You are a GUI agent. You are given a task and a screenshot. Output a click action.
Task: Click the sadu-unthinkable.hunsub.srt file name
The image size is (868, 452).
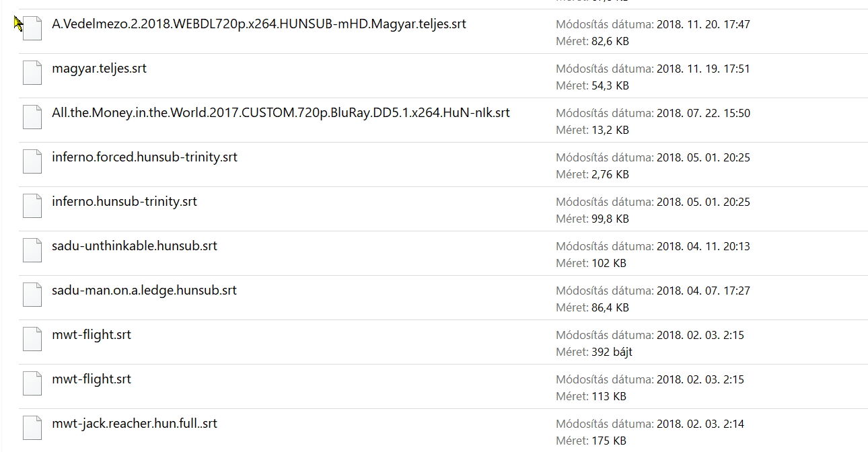[134, 246]
